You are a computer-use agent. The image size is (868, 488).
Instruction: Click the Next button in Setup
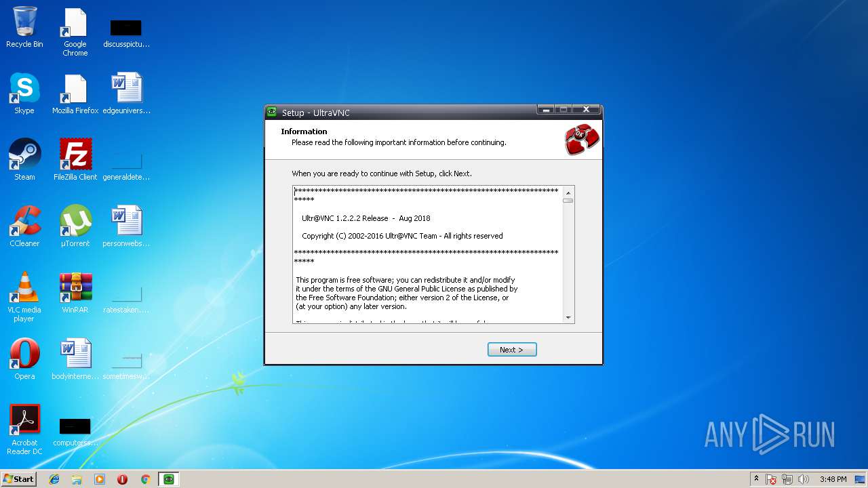(x=512, y=350)
